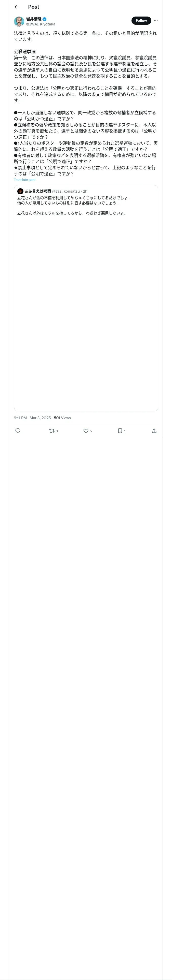Click Translate post
The width and height of the screenshot is (172, 980).
click(x=25, y=180)
